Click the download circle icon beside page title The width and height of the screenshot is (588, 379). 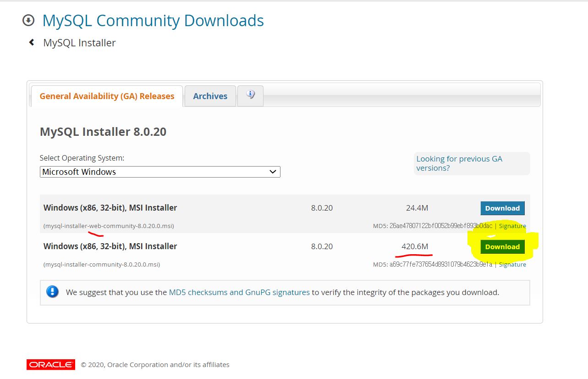pyautogui.click(x=28, y=20)
